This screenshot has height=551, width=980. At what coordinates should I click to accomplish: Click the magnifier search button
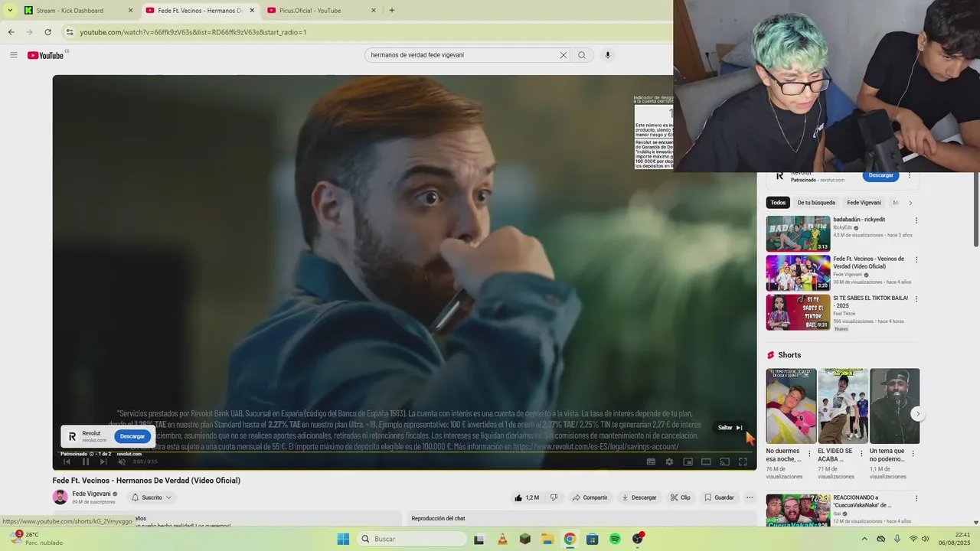[x=582, y=55]
